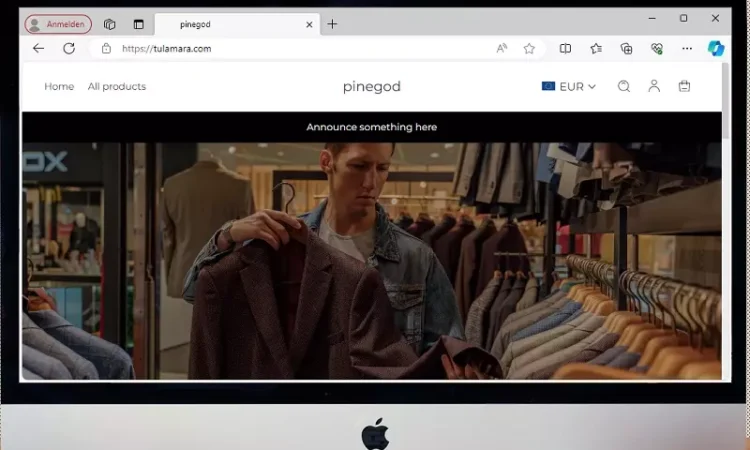Viewport: 750px width, 450px height.
Task: Open the browser Settings and more menu
Action: [687, 48]
